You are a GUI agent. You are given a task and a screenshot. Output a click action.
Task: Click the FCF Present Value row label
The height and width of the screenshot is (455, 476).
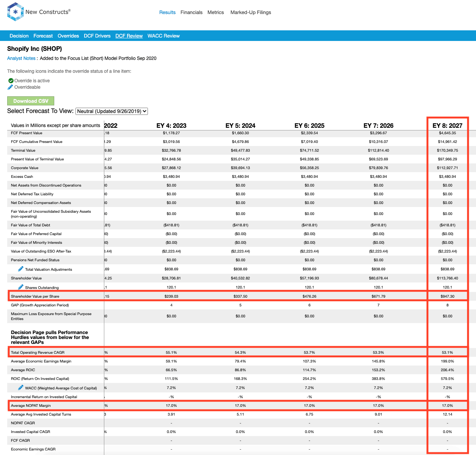[x=27, y=133]
